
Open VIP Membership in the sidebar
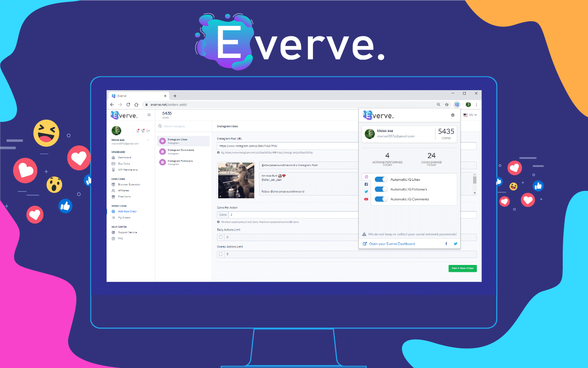pos(128,170)
